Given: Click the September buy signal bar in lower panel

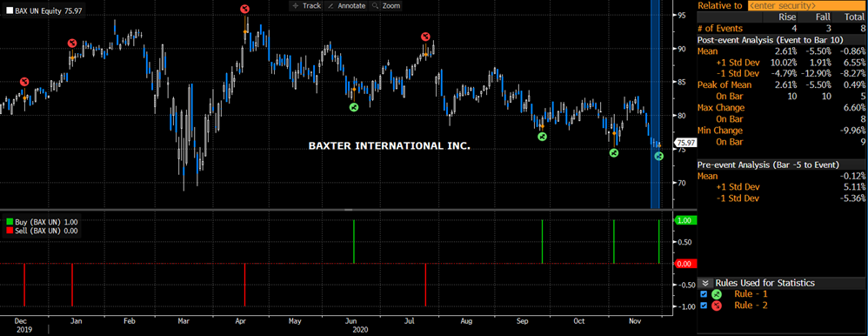Looking at the screenshot, I should click(x=542, y=242).
